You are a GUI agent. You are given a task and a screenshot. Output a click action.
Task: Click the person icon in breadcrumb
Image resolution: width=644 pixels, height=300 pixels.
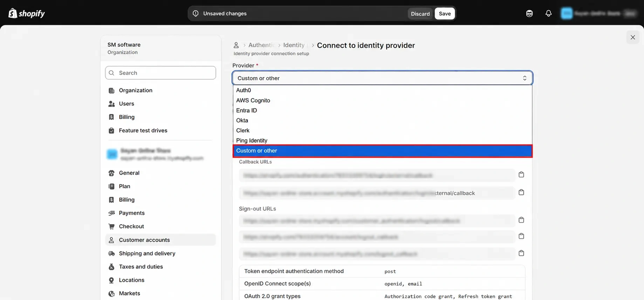(x=236, y=45)
